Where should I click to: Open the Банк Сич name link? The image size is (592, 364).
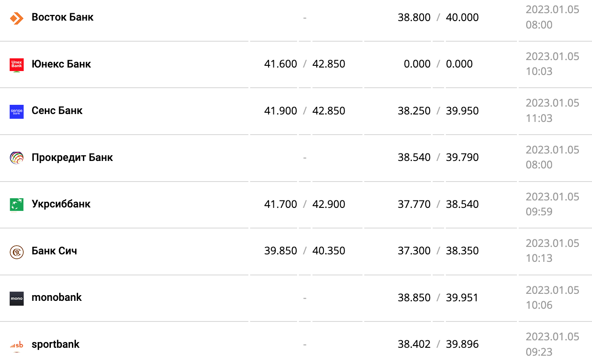[x=54, y=251]
